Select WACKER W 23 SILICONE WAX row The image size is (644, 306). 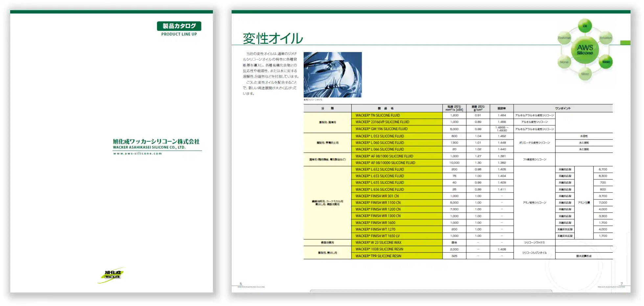pyautogui.click(x=397, y=242)
